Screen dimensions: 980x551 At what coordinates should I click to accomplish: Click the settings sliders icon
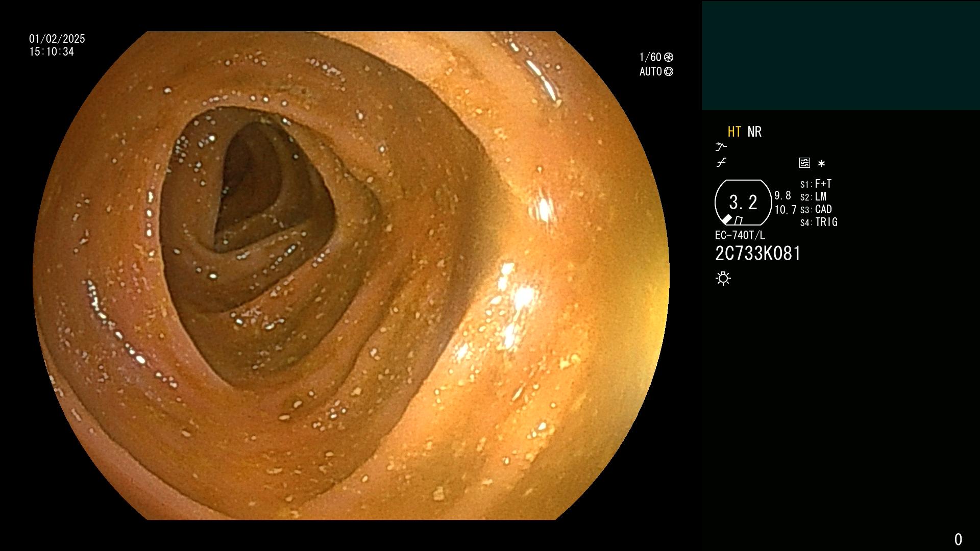pos(804,163)
